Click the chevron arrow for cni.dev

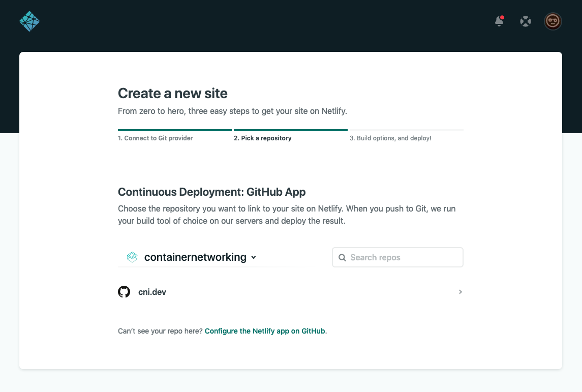click(460, 292)
